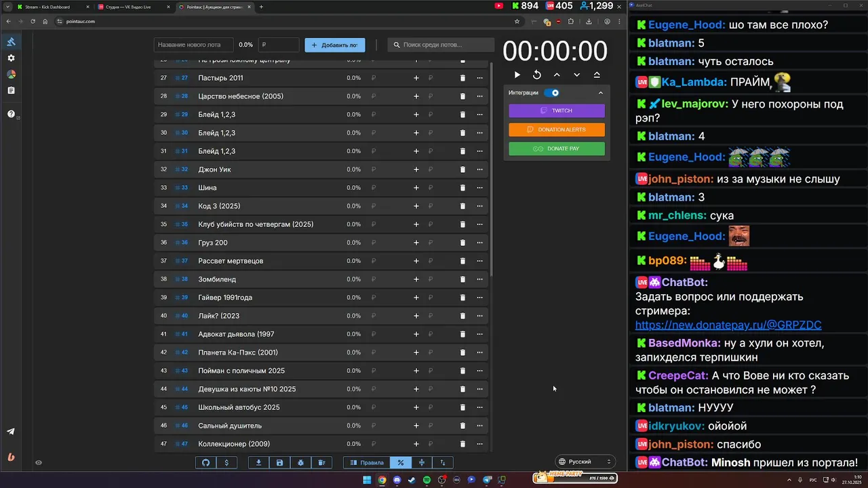
Task: Toggle the compact rows icon in bottom toolbar
Action: [422, 462]
